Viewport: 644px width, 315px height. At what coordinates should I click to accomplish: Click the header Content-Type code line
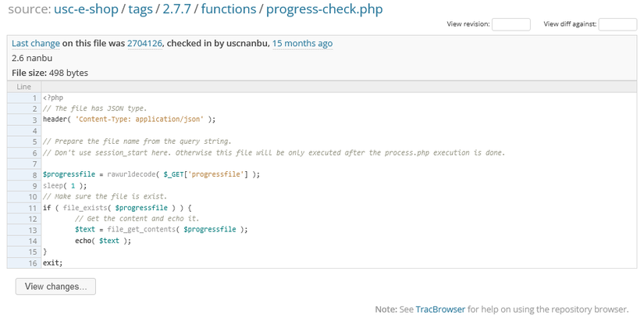click(129, 120)
